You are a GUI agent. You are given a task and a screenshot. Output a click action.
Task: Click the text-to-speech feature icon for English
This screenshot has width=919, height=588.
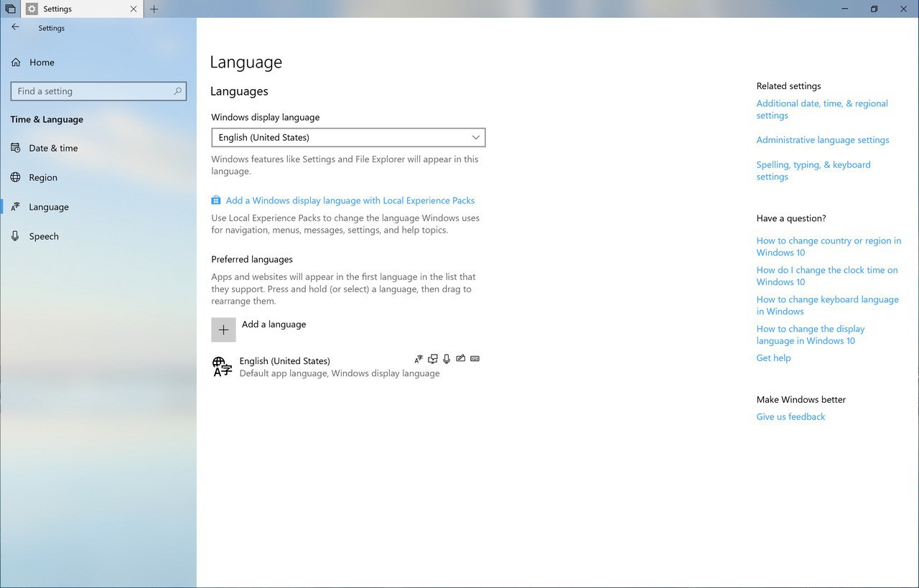coord(433,358)
